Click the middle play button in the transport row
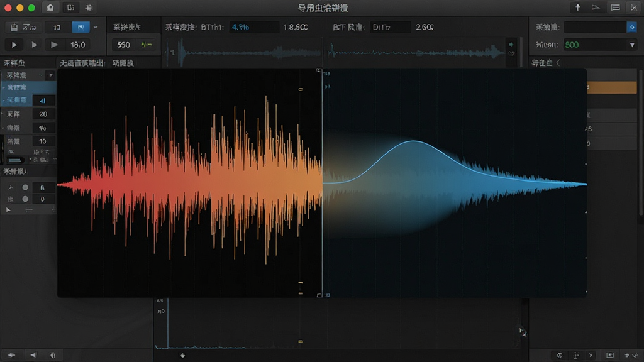This screenshot has width=644, height=362. [35, 45]
